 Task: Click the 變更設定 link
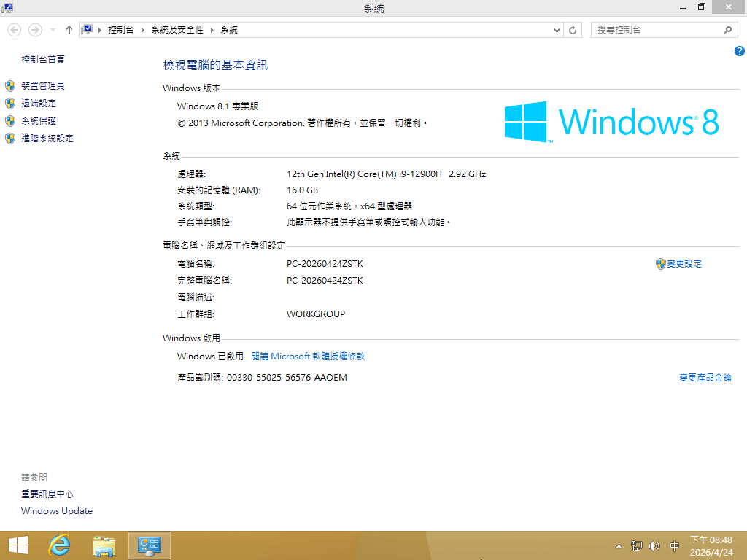[x=684, y=264]
